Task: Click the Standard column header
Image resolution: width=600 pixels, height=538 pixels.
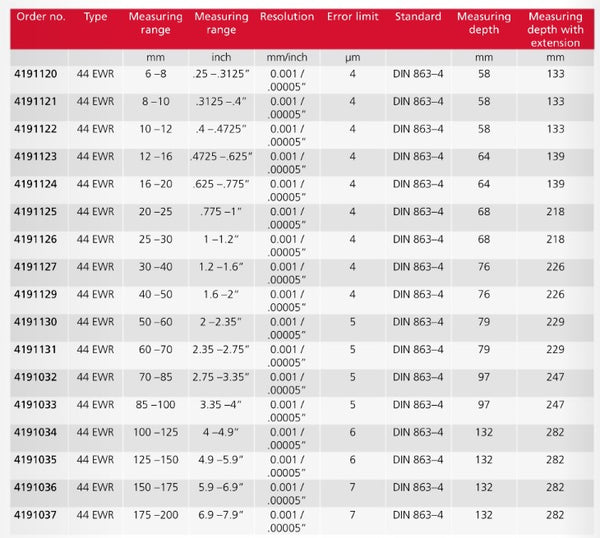Action: [x=418, y=18]
